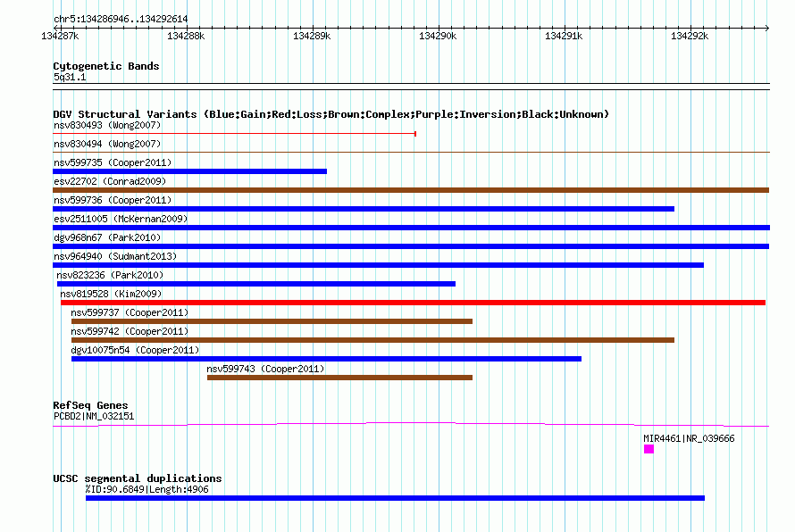The height and width of the screenshot is (532, 795).
Task: Click nsv964940 (Sudmant2013) blue gain bar
Action: click(378, 265)
